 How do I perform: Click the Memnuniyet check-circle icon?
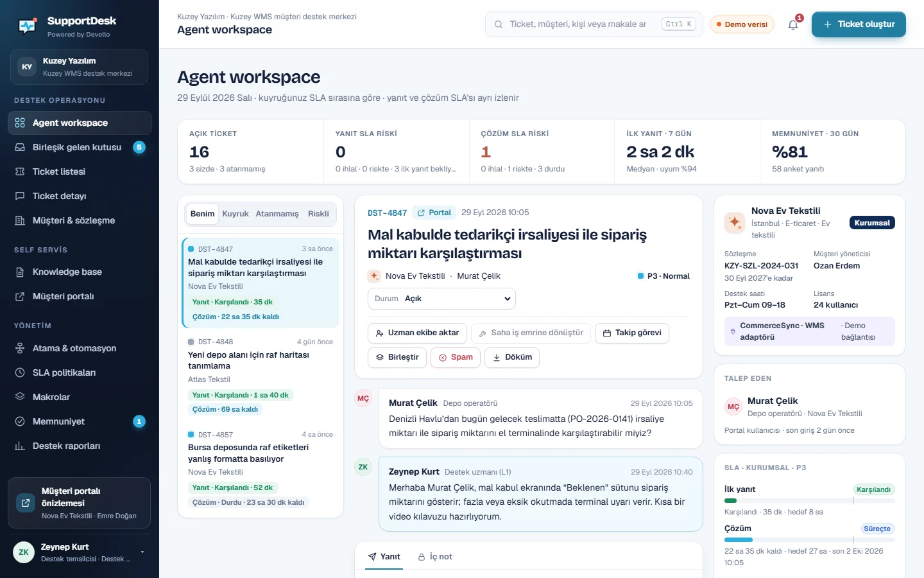click(x=20, y=421)
